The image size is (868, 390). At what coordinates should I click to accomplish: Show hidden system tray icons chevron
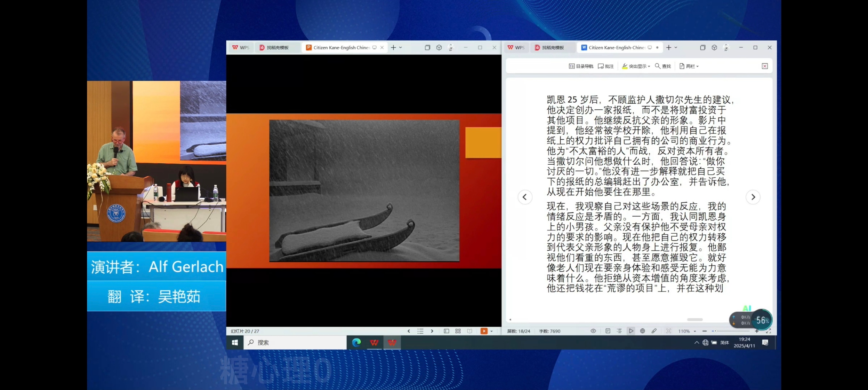click(x=696, y=343)
